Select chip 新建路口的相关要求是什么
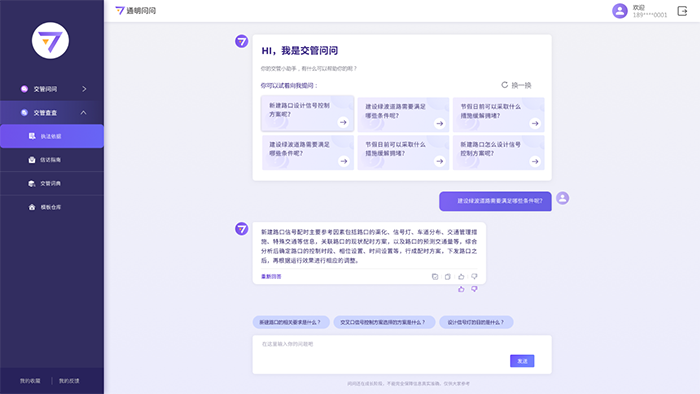 [x=291, y=322]
